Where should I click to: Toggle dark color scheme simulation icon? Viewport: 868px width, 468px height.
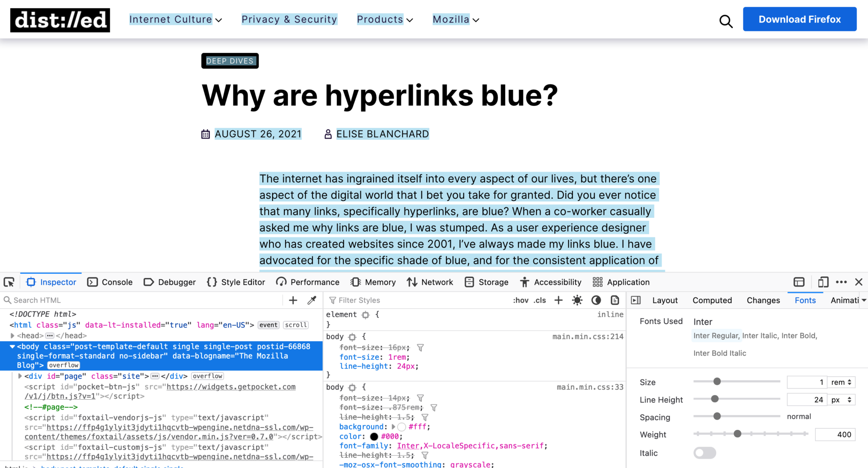coord(596,300)
